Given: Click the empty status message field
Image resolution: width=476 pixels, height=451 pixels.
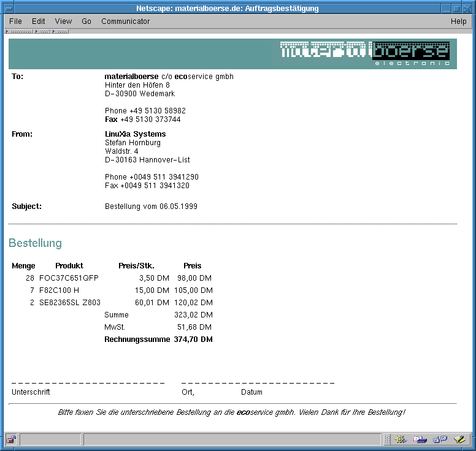Looking at the screenshot, I should pyautogui.click(x=232, y=439).
